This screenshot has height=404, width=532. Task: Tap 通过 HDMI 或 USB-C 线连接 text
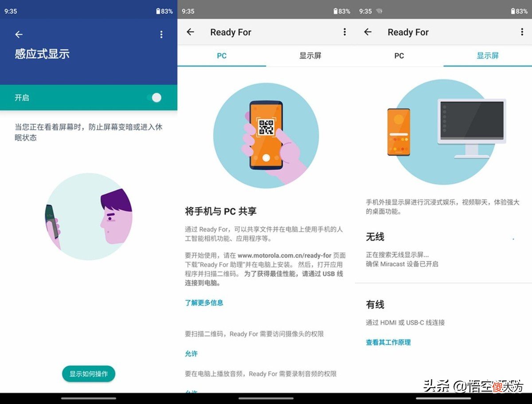click(x=405, y=322)
